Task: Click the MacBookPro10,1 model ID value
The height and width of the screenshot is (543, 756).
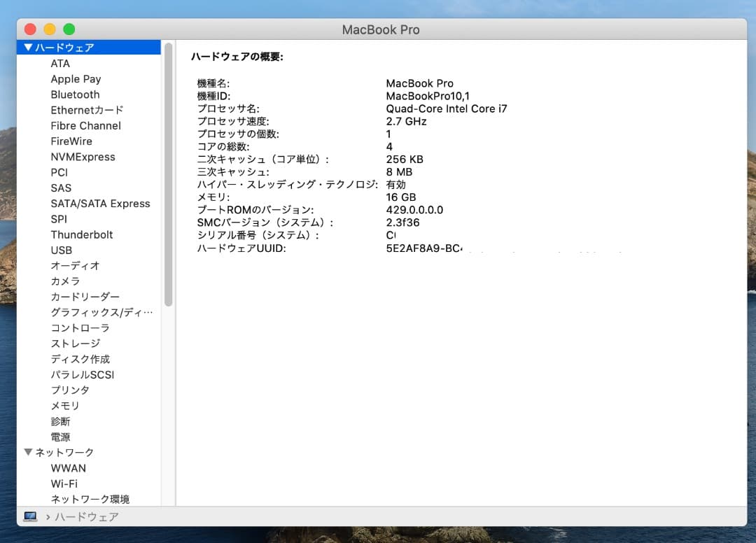Action: [428, 96]
